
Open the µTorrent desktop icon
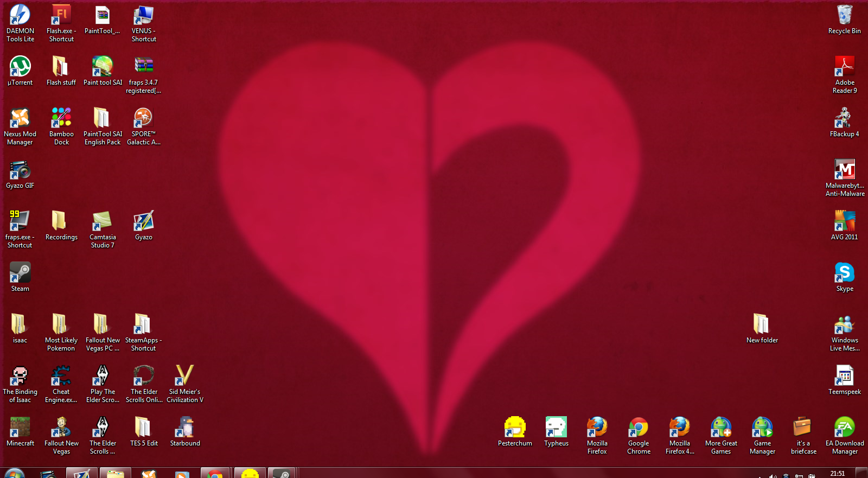click(20, 71)
